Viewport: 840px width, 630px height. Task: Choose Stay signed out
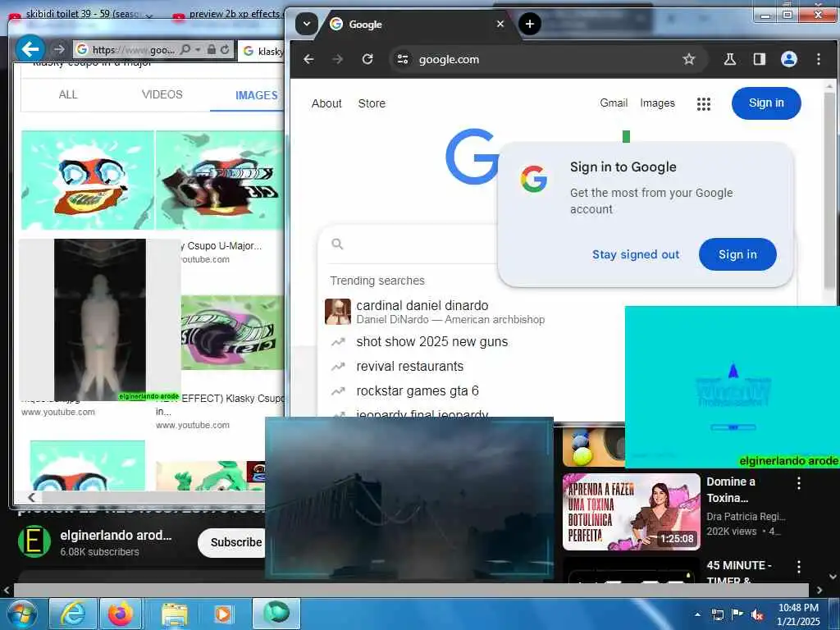tap(636, 254)
